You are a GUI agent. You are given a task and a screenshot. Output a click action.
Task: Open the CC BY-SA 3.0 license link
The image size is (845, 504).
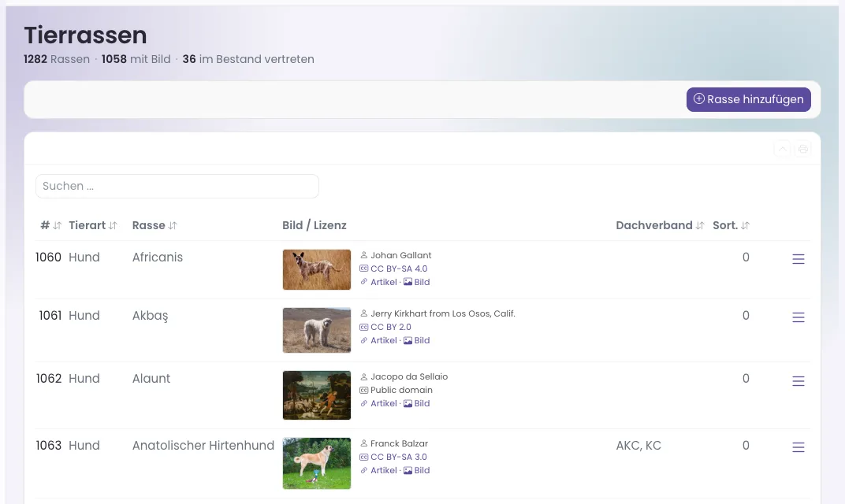click(x=399, y=457)
